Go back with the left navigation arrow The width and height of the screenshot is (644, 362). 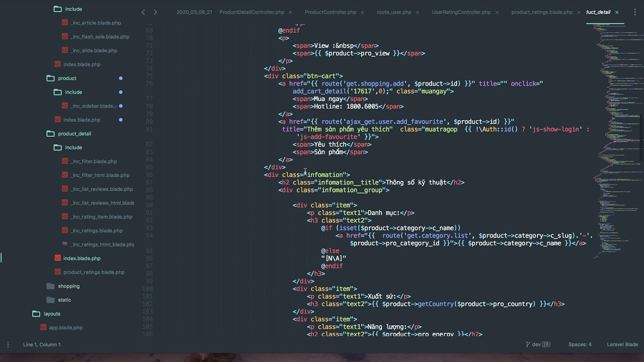[143, 12]
